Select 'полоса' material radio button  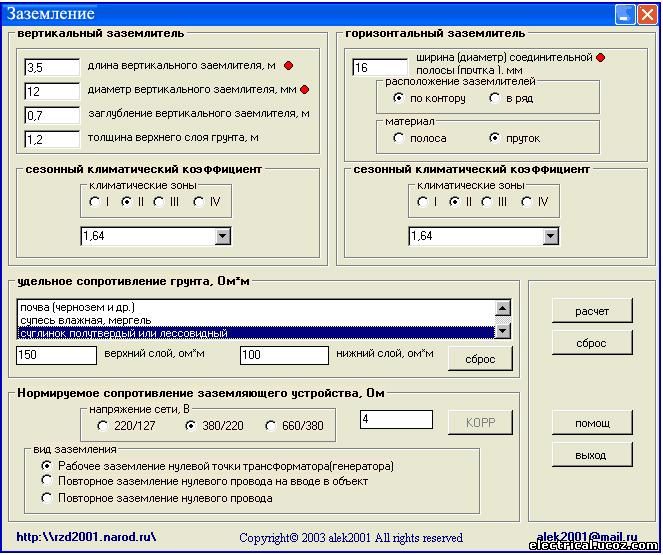pyautogui.click(x=400, y=138)
